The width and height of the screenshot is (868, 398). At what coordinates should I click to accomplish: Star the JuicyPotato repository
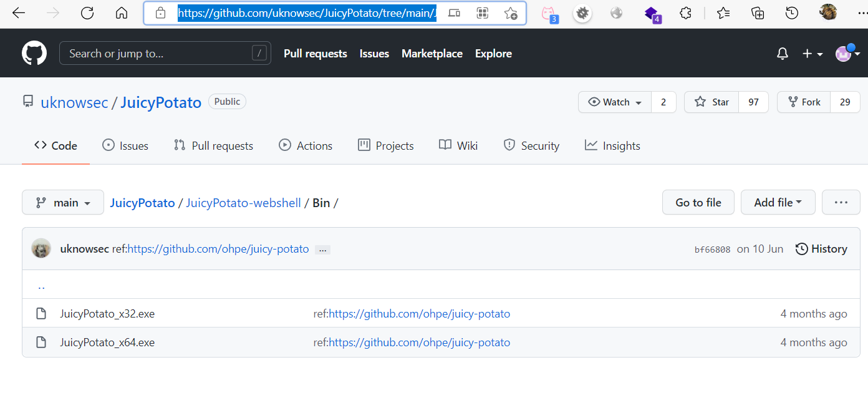tap(711, 102)
